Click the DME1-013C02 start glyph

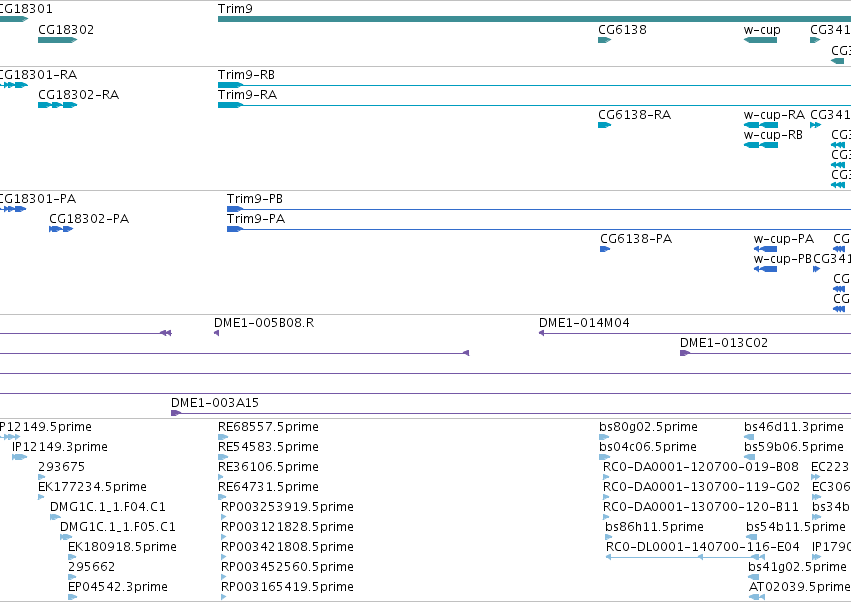point(685,353)
